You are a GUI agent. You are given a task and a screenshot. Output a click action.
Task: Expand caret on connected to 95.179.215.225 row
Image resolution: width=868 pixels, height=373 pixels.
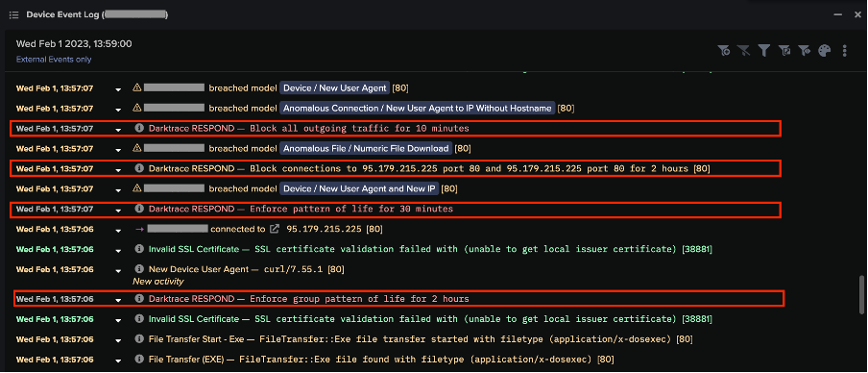(x=118, y=230)
